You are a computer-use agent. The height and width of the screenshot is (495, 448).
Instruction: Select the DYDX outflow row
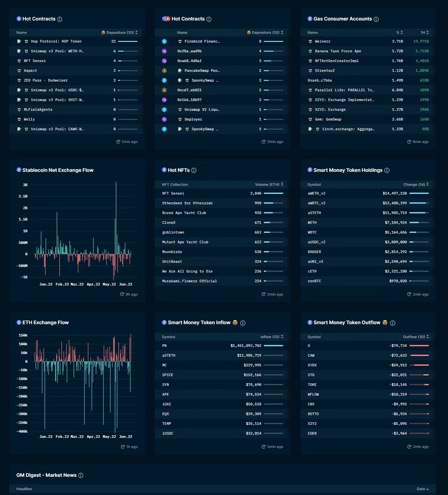[x=368, y=365]
